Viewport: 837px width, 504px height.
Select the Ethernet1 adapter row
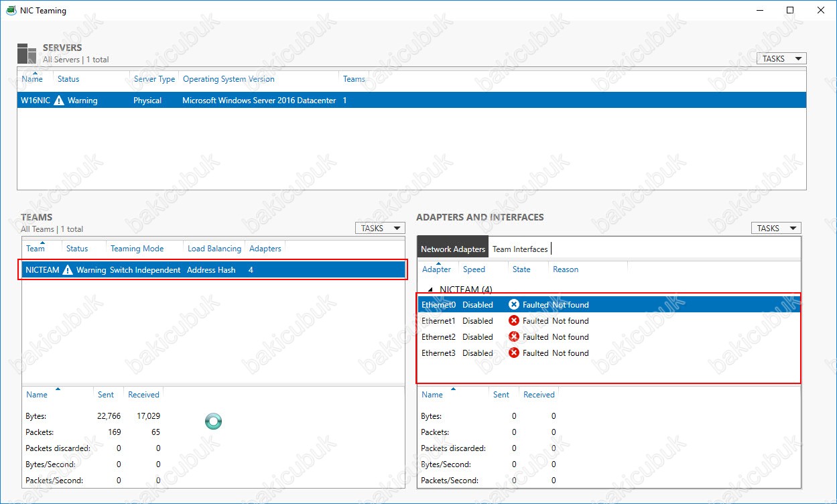608,321
